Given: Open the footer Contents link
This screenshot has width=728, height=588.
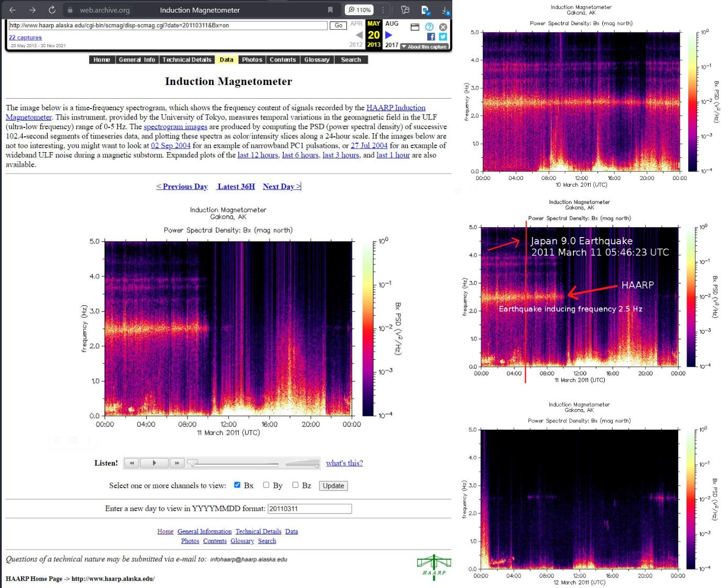Looking at the screenshot, I should pyautogui.click(x=215, y=541).
